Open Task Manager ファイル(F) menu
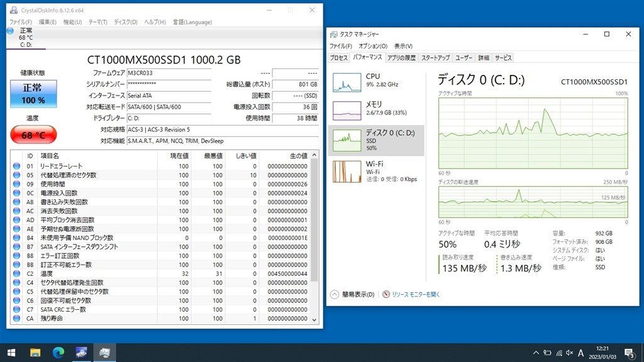The width and height of the screenshot is (644, 362). [x=340, y=46]
